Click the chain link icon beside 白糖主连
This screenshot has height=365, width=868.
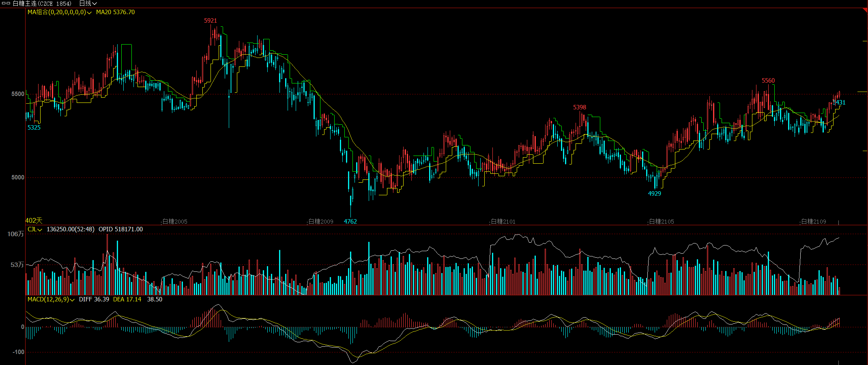pyautogui.click(x=6, y=3)
